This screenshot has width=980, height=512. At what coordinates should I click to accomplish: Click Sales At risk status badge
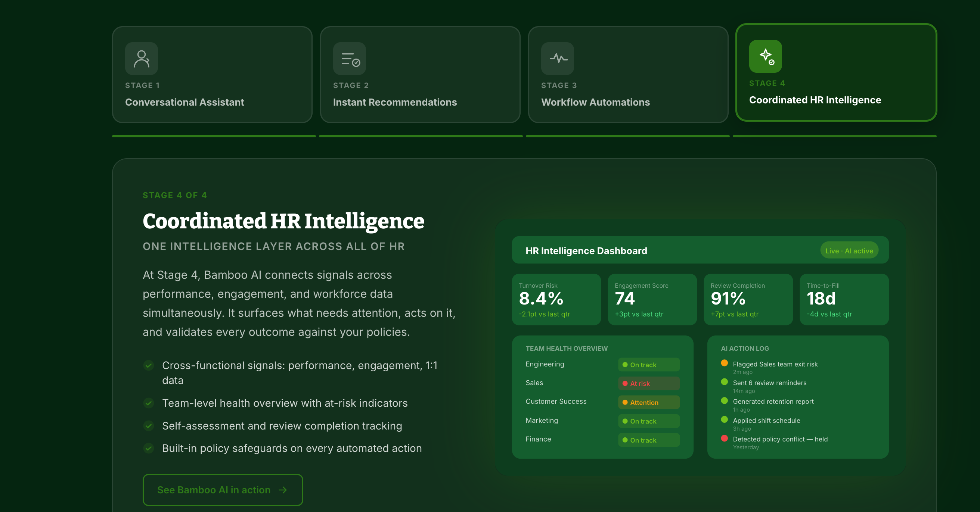[649, 383]
